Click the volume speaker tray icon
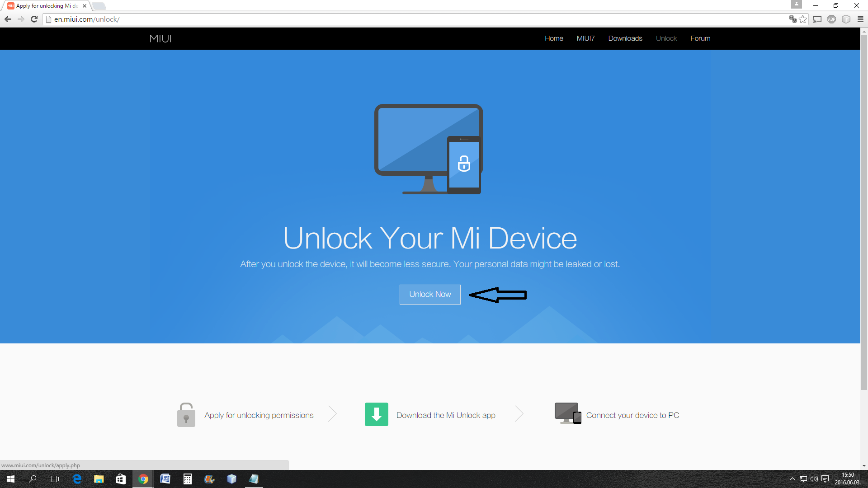 coord(814,479)
